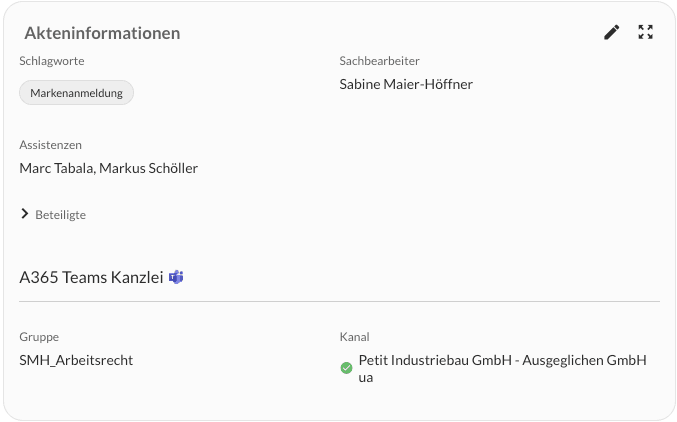Expand the panel with the fullscreen icon

pyautogui.click(x=645, y=32)
